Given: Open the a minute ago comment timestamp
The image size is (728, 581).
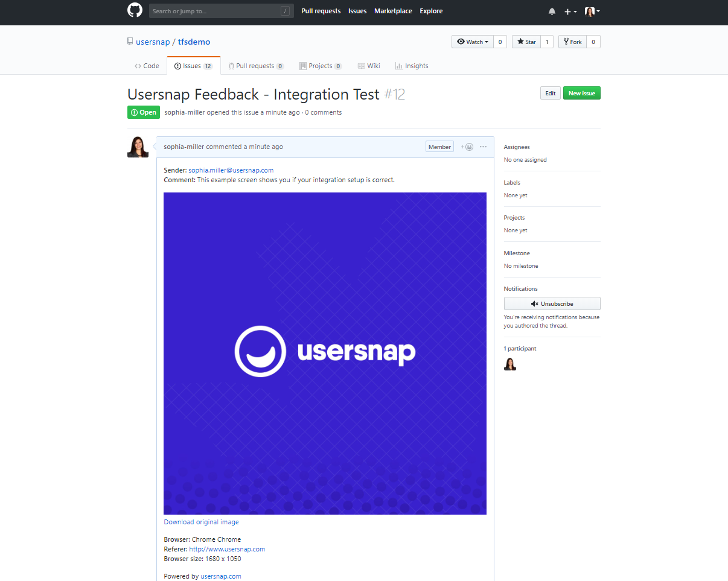Looking at the screenshot, I should tap(263, 147).
